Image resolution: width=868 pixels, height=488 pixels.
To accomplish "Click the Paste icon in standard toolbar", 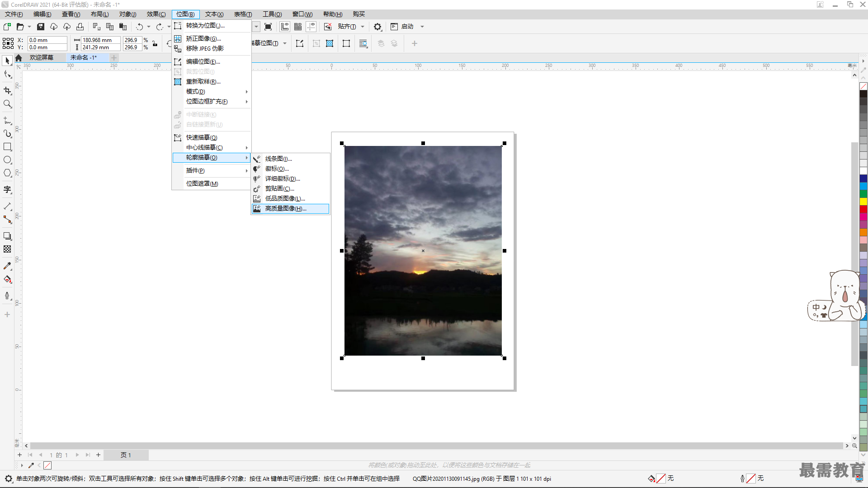I will point(123,27).
